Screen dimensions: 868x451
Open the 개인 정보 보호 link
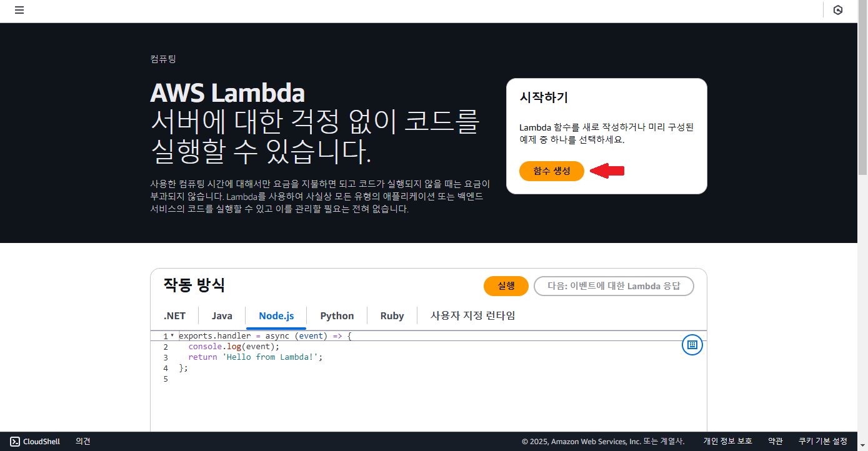coord(727,441)
